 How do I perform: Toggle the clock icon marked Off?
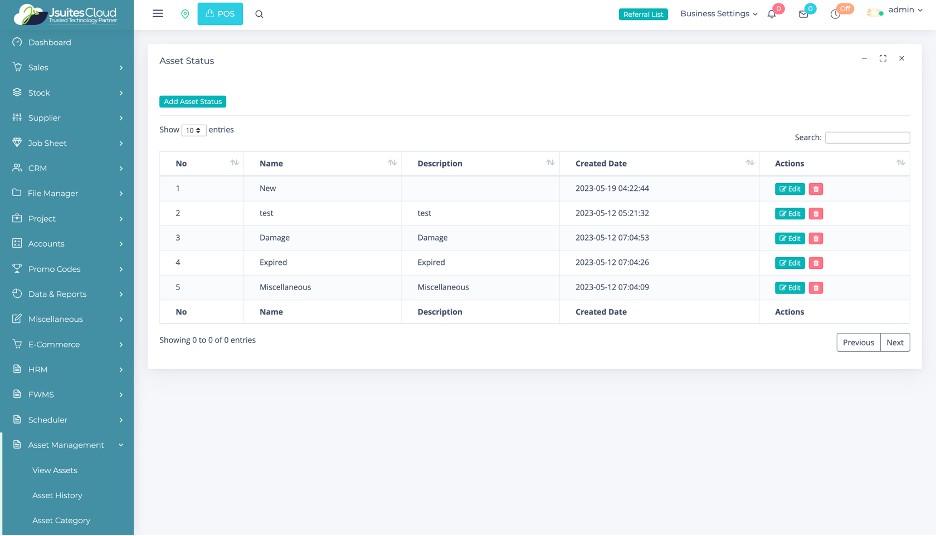(x=835, y=14)
